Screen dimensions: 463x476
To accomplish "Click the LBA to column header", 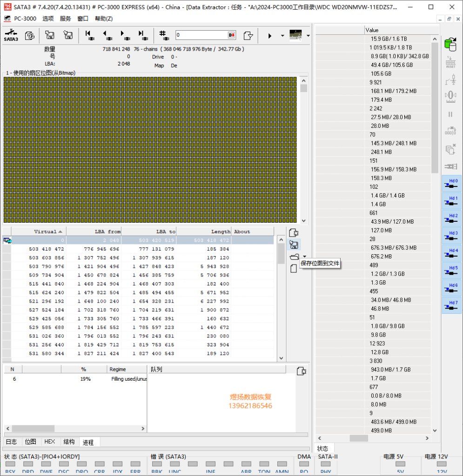I will (149, 231).
